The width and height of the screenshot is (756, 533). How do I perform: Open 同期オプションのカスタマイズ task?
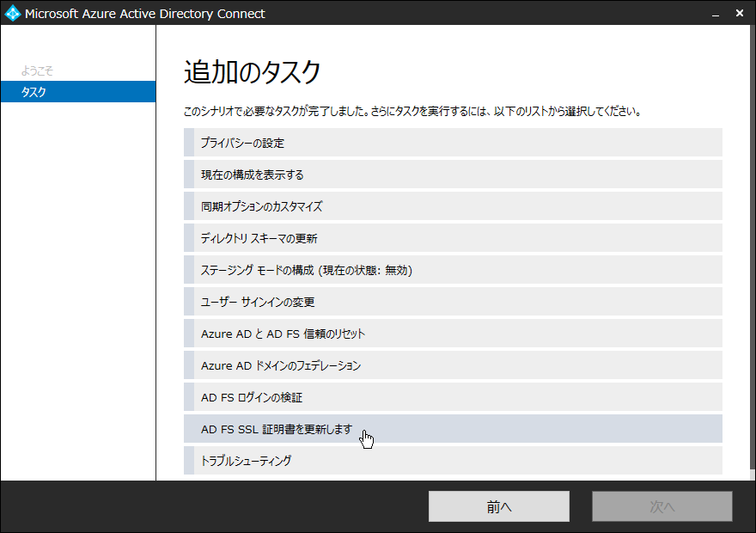tap(453, 206)
